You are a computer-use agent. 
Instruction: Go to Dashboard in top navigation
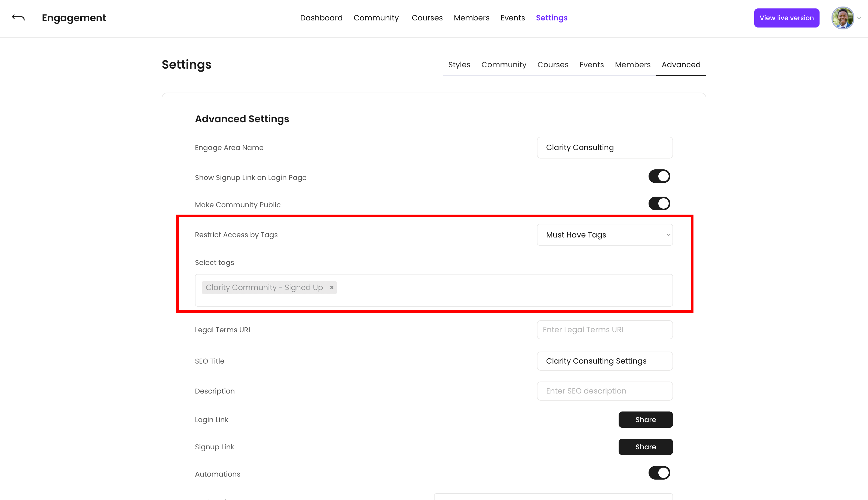tap(321, 18)
